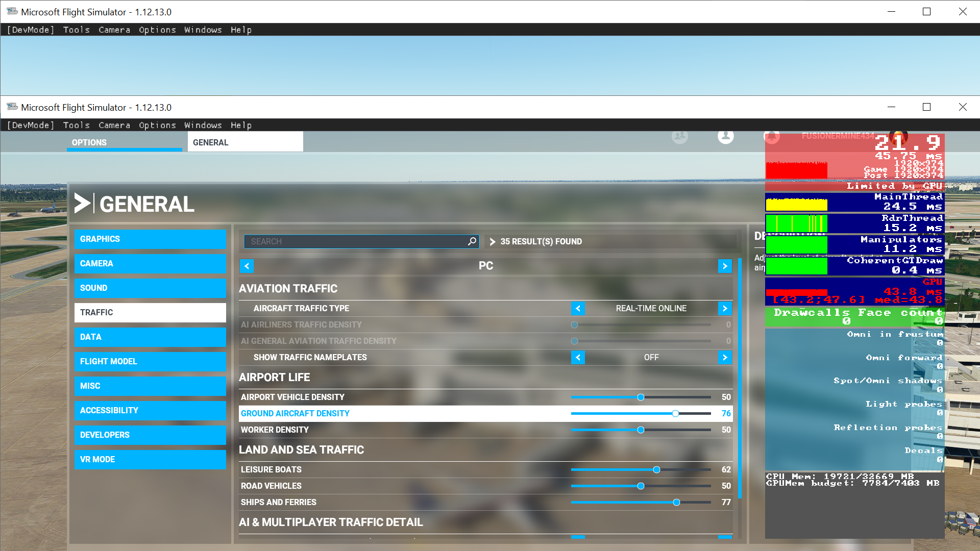Viewport: 980px width, 551px height.
Task: Click the REAL-TIME ONLINE value text
Action: 651,308
